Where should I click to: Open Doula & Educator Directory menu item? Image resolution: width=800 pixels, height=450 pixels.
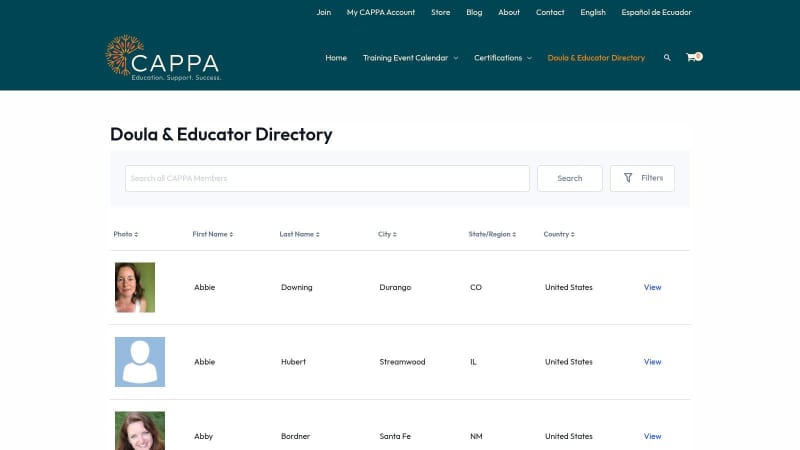tap(596, 58)
